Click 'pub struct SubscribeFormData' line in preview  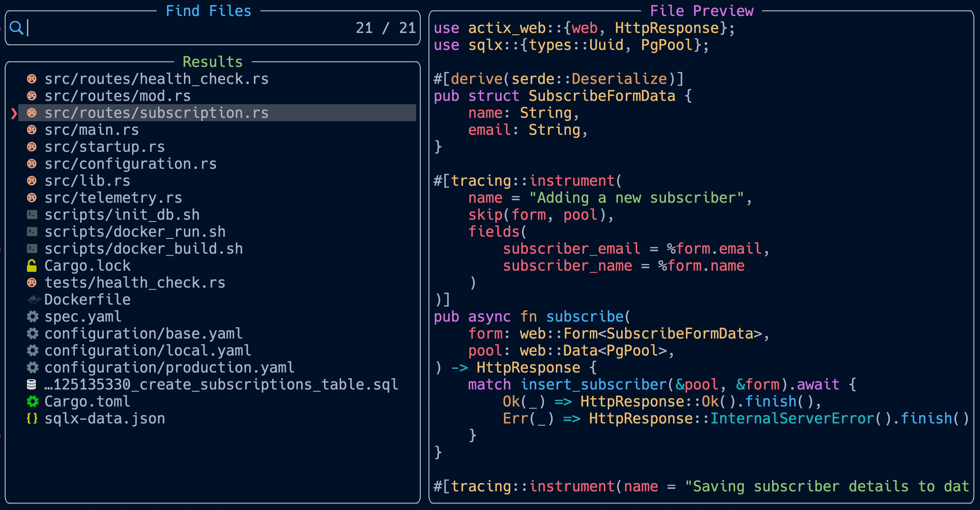(563, 96)
